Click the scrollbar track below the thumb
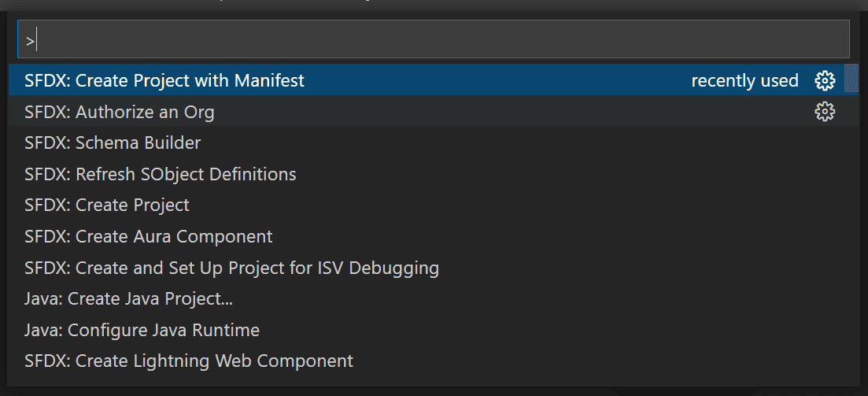This screenshot has width=868, height=396. [x=851, y=232]
